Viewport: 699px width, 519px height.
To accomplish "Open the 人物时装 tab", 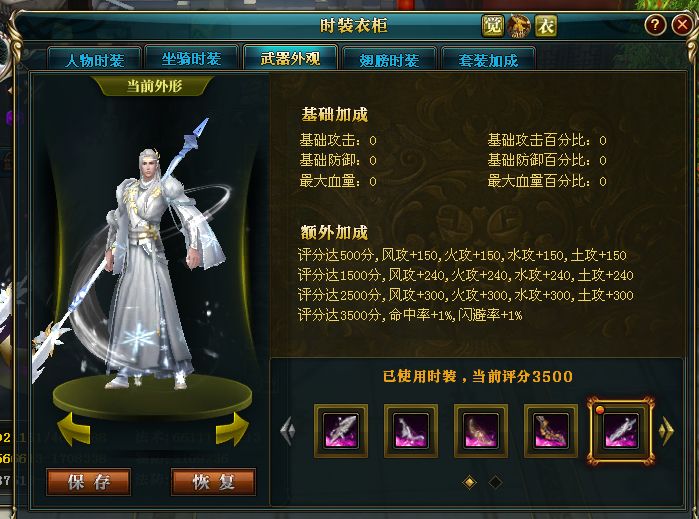I will (x=95, y=59).
